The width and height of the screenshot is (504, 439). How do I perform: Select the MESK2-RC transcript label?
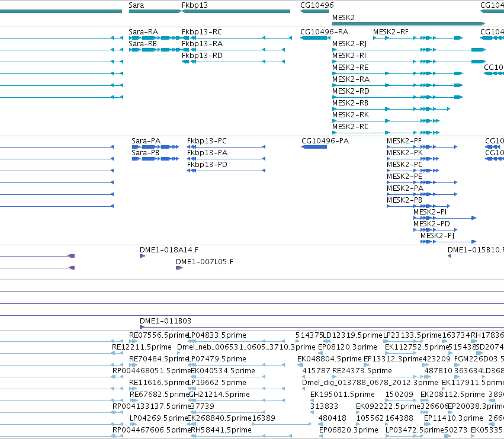point(351,127)
